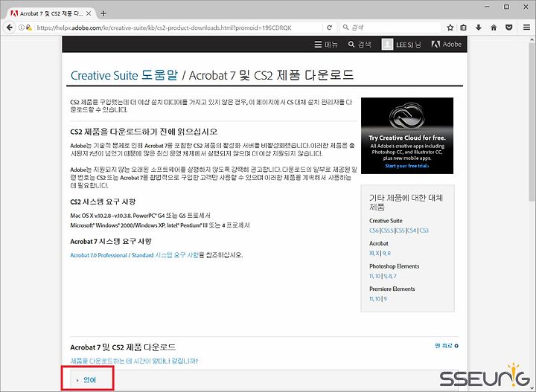Open the Pocket shield icon

coord(509,28)
